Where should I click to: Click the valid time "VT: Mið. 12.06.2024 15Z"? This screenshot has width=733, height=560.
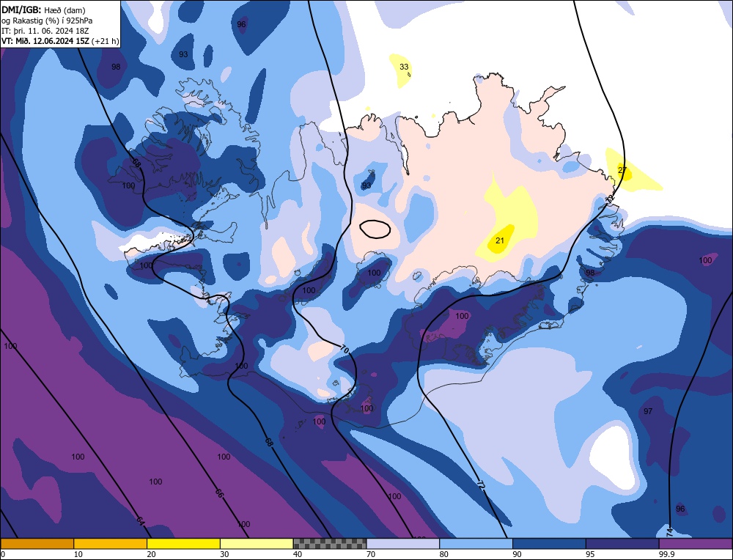45,41
